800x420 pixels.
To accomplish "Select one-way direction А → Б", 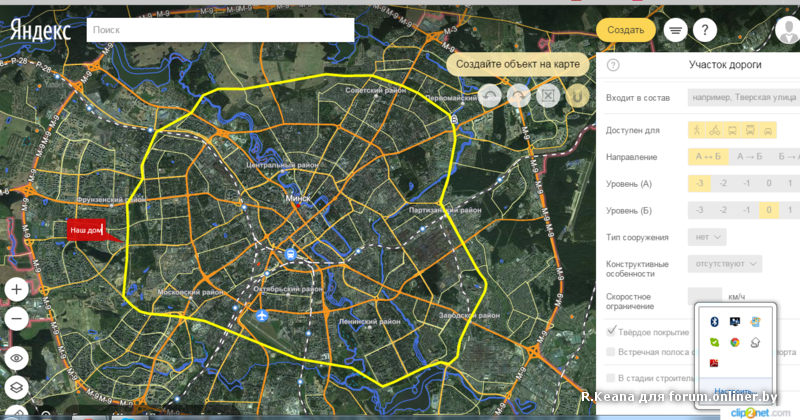I will pos(749,157).
